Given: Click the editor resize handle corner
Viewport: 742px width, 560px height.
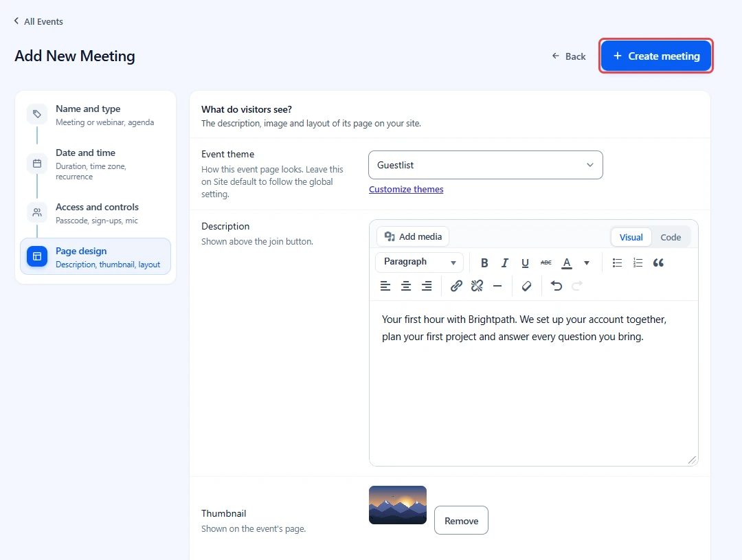Looking at the screenshot, I should [692, 460].
